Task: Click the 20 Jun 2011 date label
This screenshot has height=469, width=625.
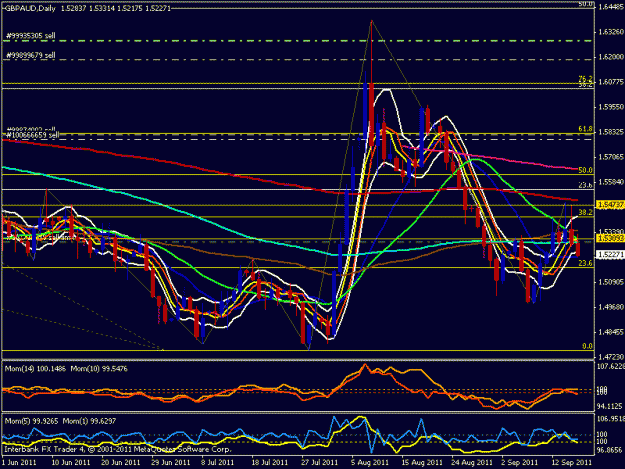Action: 121,463
